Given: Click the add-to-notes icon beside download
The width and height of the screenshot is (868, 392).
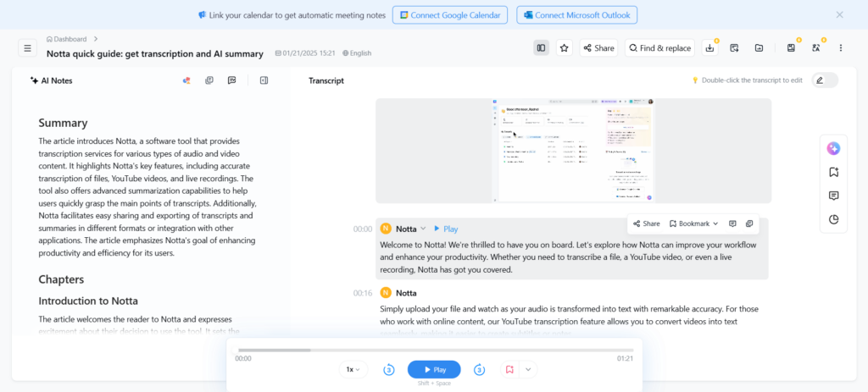Looking at the screenshot, I should click(735, 48).
